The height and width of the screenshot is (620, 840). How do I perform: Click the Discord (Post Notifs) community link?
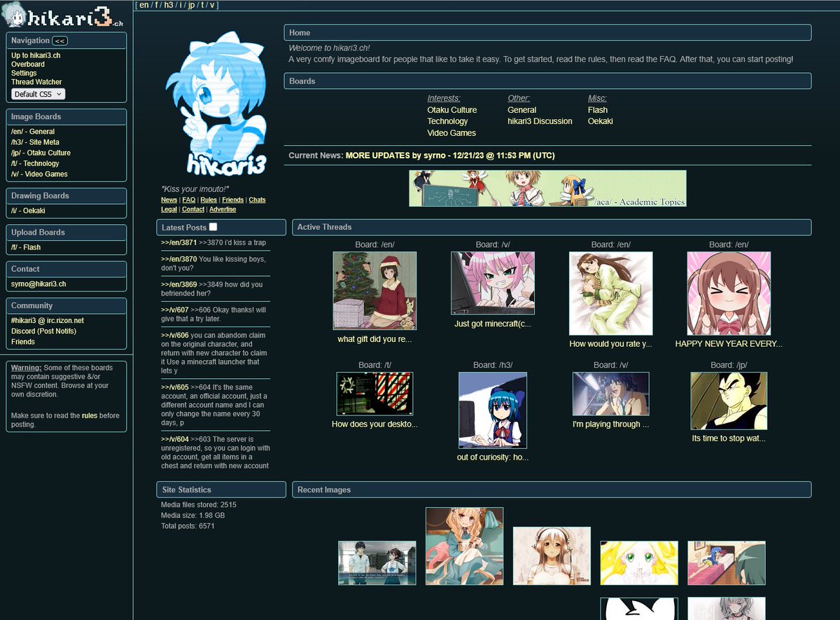(x=43, y=331)
